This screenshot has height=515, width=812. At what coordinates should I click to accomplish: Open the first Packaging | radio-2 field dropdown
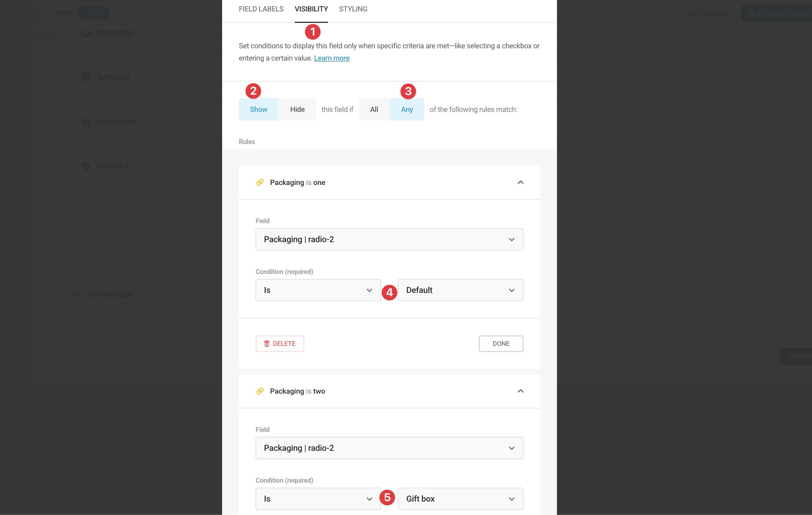coord(389,239)
